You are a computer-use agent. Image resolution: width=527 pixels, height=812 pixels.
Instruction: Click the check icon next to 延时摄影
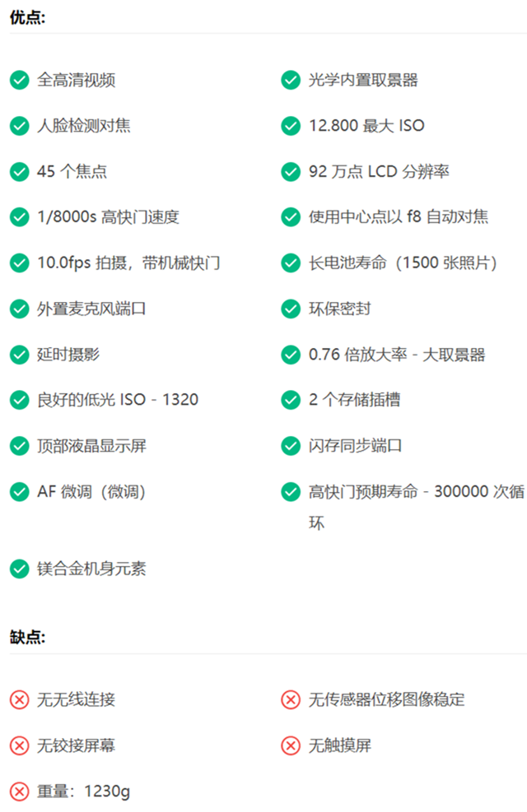[19, 355]
